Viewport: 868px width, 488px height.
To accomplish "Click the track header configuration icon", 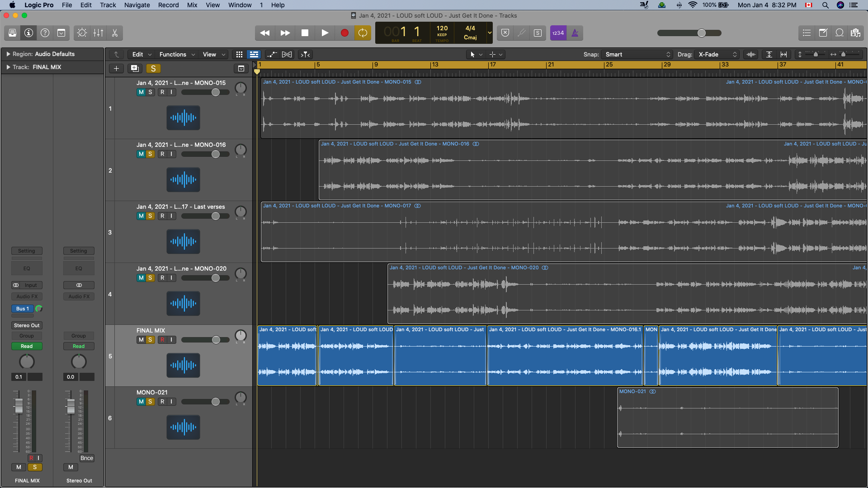I will pyautogui.click(x=241, y=69).
